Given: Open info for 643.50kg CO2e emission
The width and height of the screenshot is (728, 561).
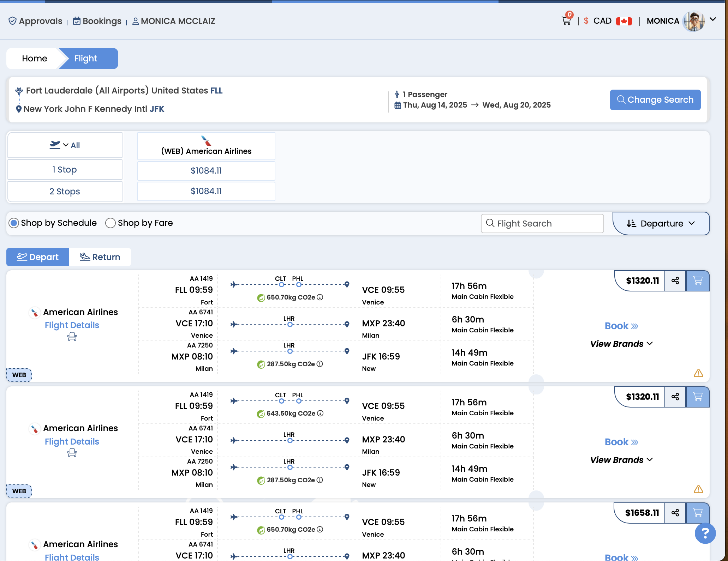Looking at the screenshot, I should point(320,414).
